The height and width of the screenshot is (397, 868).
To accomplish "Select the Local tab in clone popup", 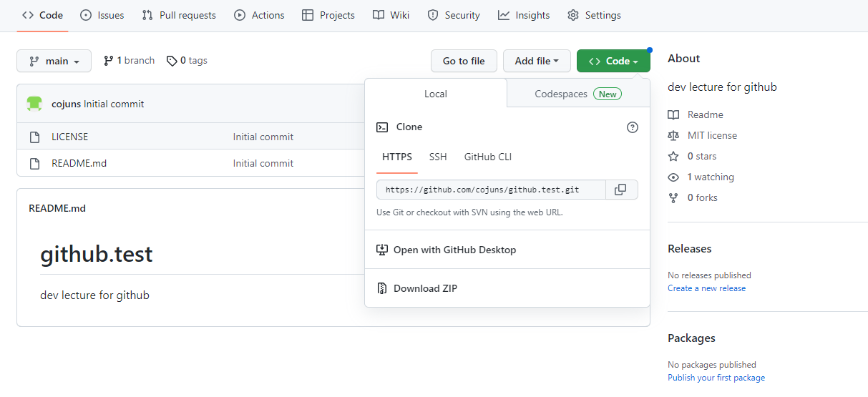I will (435, 94).
